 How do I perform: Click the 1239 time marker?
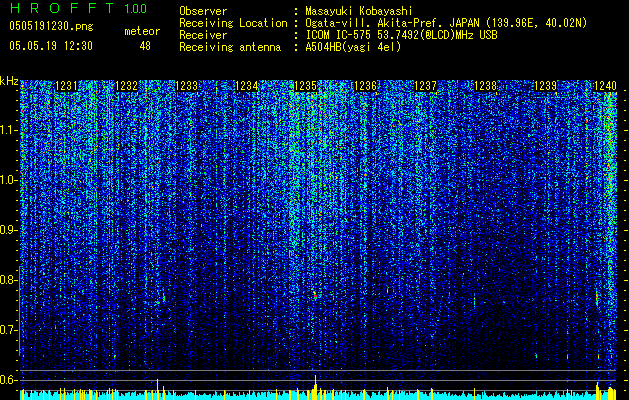point(546,86)
